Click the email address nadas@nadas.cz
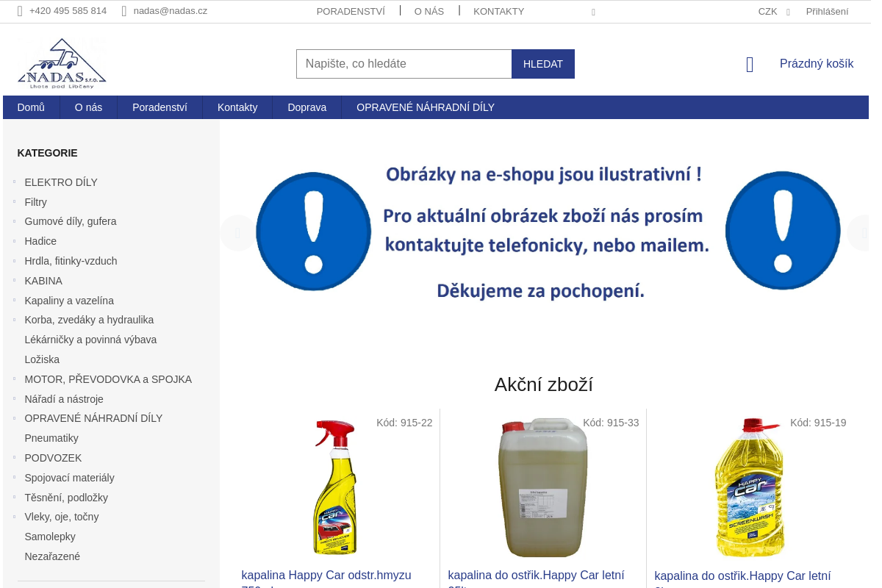Screen dimensions: 882x588 tap(171, 11)
